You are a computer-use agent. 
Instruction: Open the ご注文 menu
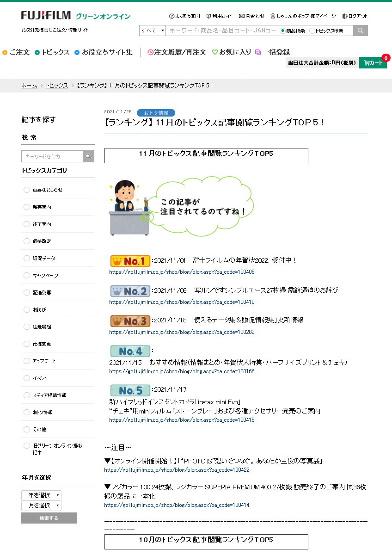(x=19, y=52)
